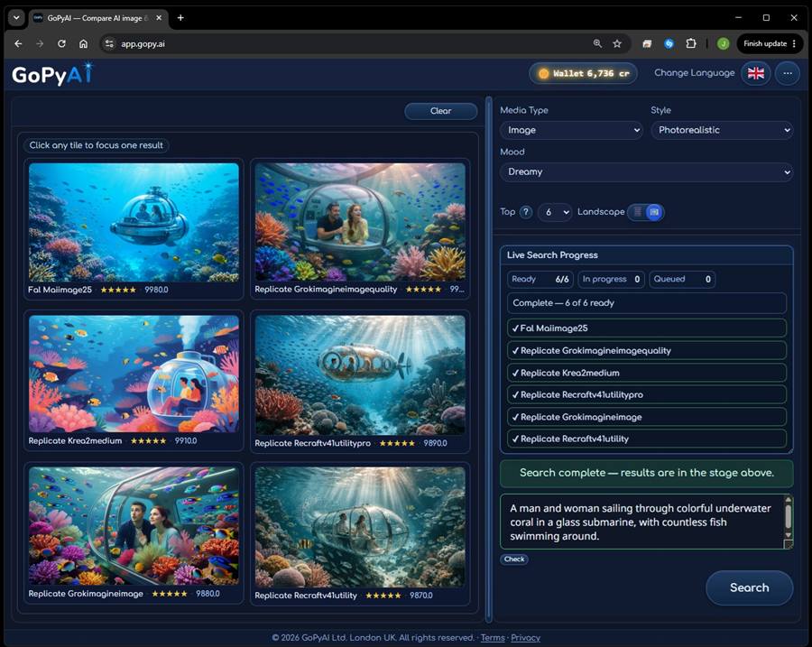Reload the current page
Screen dimensions: 812x647
[x=61, y=44]
